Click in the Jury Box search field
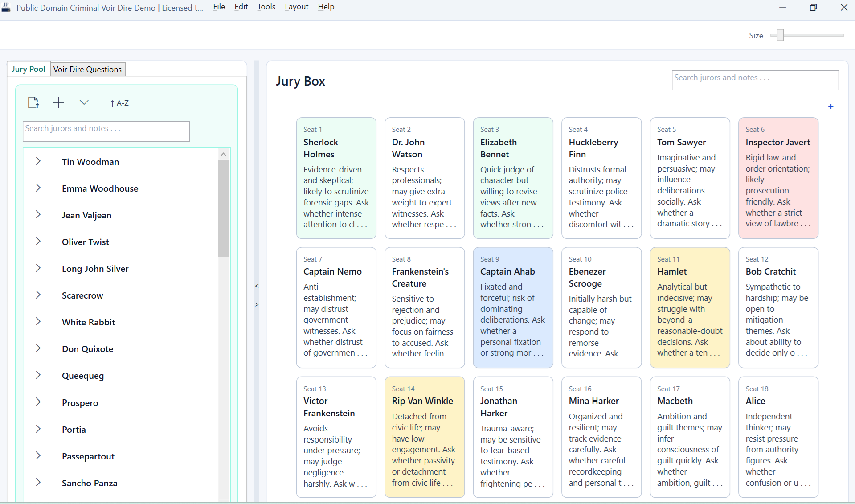Viewport: 855px width, 504px height. 755,80
